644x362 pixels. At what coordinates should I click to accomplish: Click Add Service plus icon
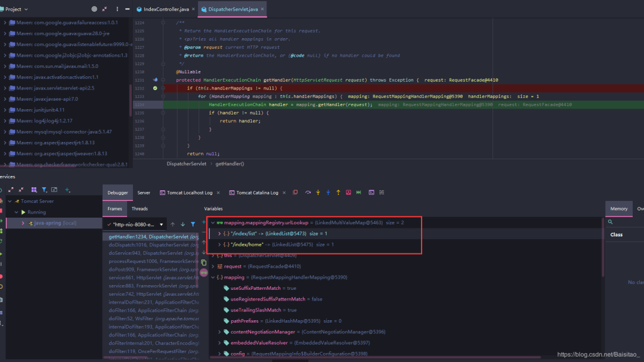pyautogui.click(x=67, y=190)
